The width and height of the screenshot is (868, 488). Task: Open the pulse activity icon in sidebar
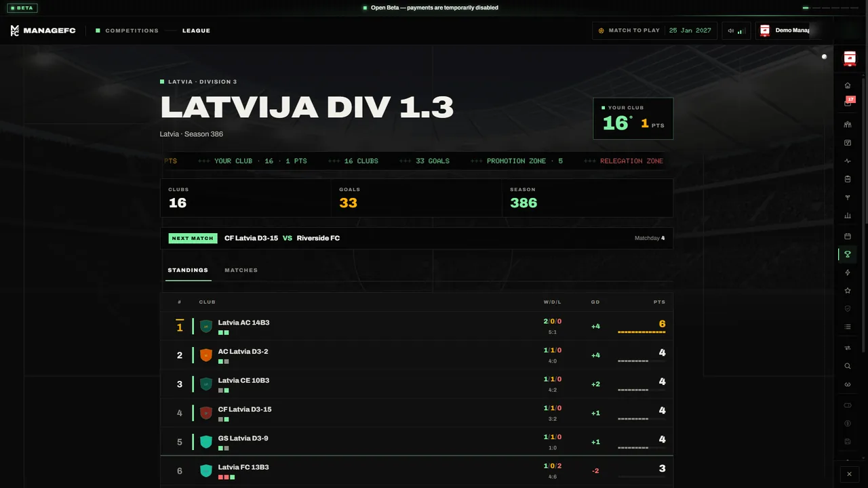point(847,161)
